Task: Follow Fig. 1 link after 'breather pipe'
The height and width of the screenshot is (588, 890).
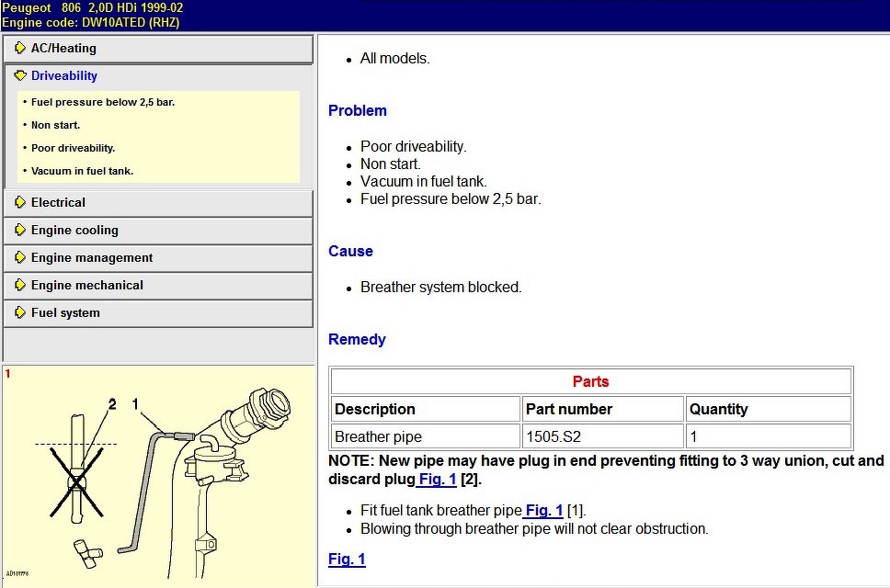Action: (543, 510)
